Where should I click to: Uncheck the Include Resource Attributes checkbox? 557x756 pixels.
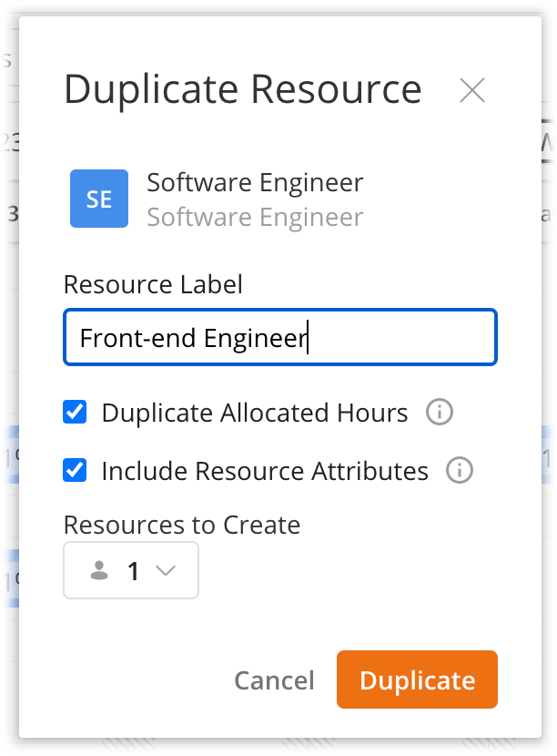(x=76, y=471)
